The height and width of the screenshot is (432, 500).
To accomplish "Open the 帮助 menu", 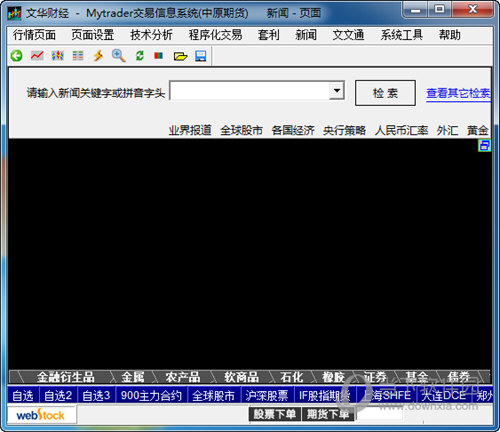I will click(x=450, y=35).
